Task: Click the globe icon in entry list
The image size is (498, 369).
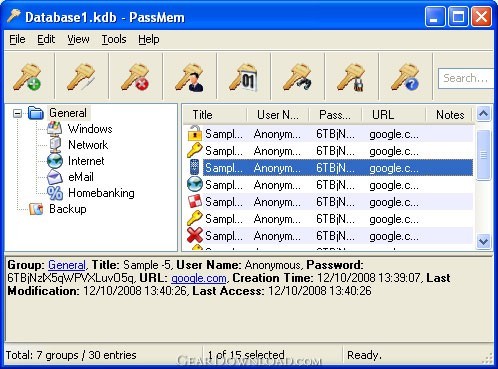Action: click(194, 184)
